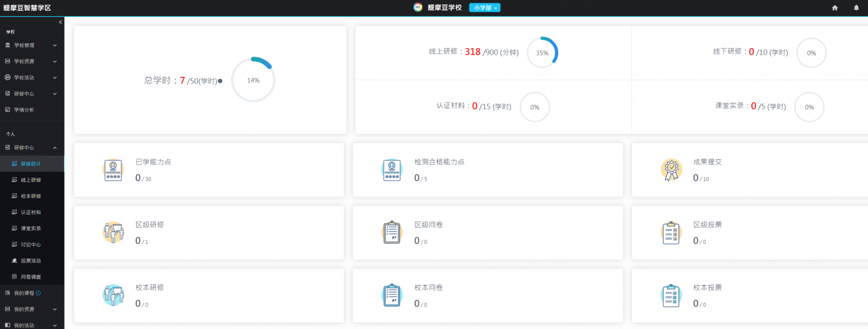Expand the 学校管理 menu

tap(32, 46)
